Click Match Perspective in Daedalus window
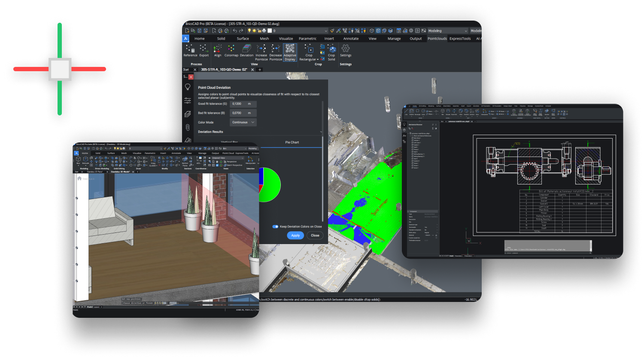The image size is (644, 359). [x=233, y=165]
